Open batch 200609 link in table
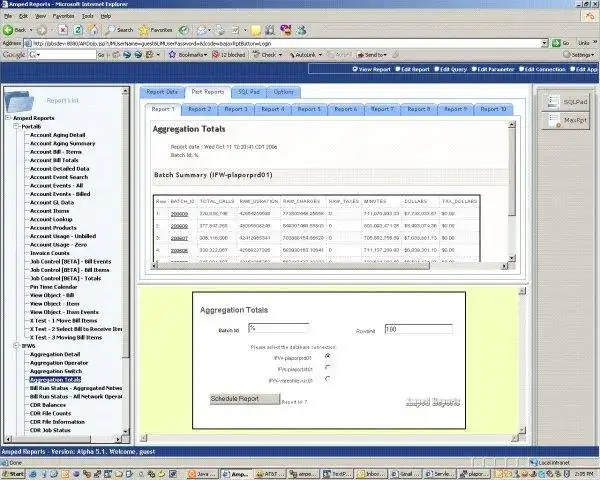The height and width of the screenshot is (480, 600). click(x=179, y=214)
